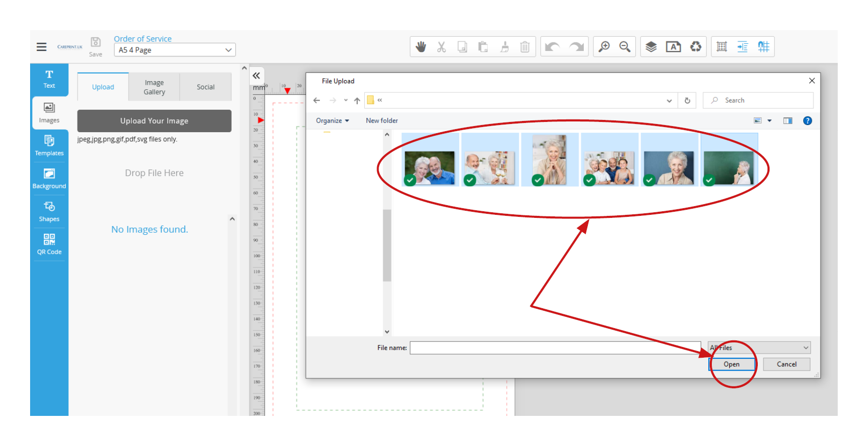Click the zoom in magnifier
Screen dimensions: 868x446
(x=604, y=47)
